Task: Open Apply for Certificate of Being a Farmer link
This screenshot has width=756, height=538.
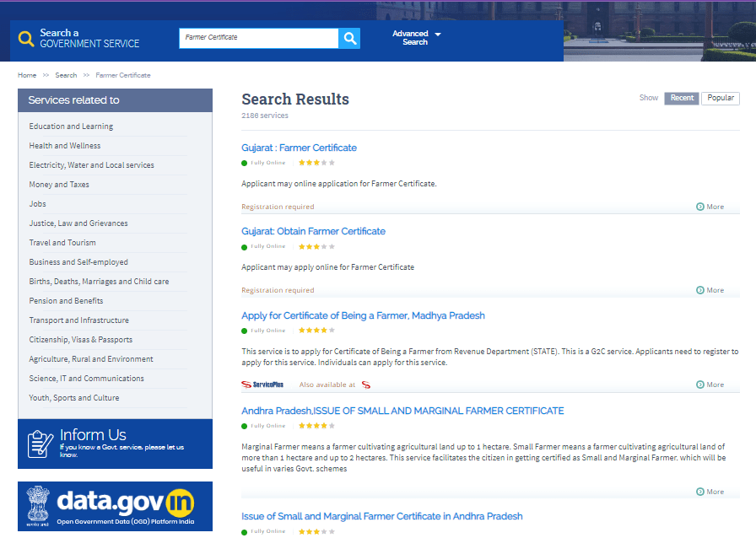Action: click(363, 315)
